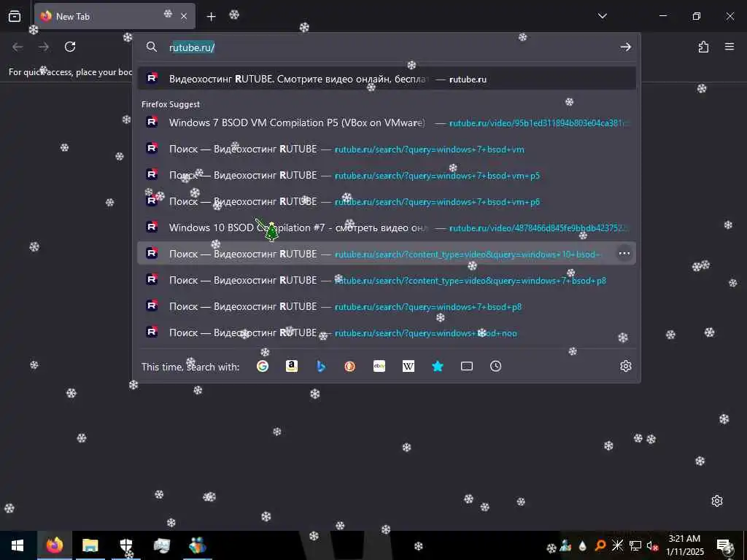Click the water drop tray icon
747x560 pixels.
click(x=583, y=545)
